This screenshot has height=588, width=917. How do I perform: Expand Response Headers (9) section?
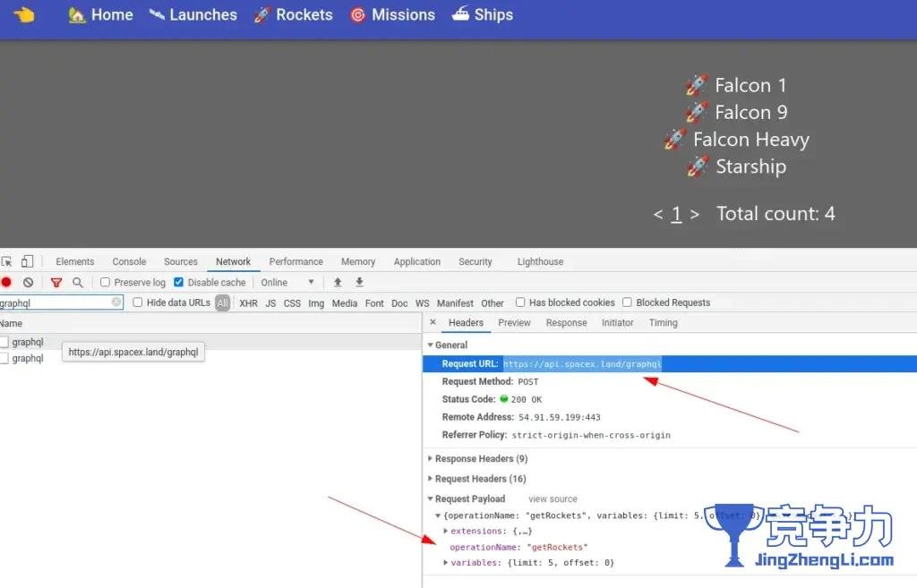pos(431,459)
